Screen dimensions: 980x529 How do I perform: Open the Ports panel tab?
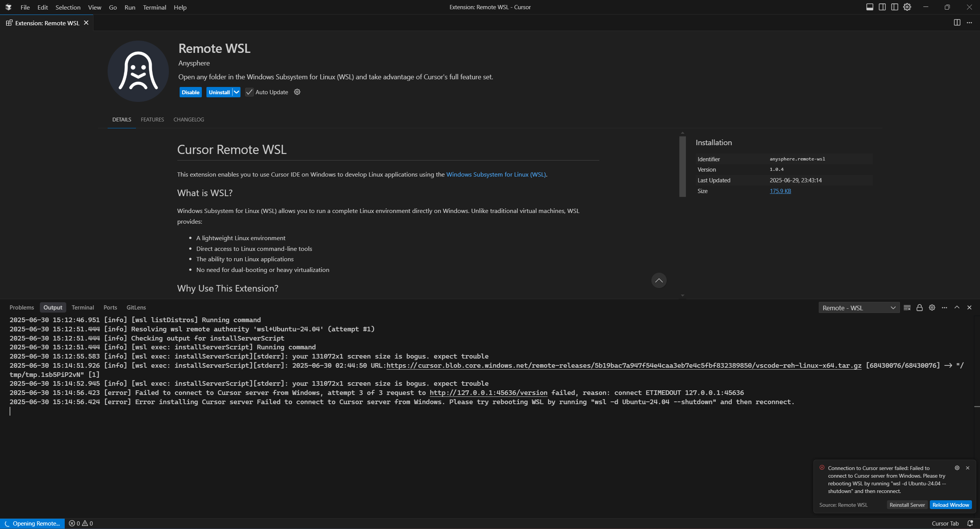point(110,307)
